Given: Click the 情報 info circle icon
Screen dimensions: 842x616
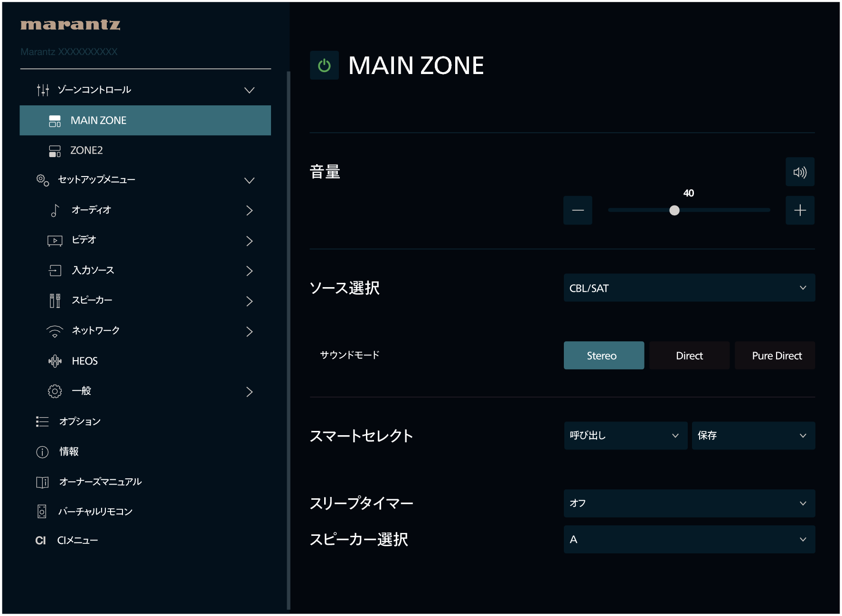Looking at the screenshot, I should (42, 452).
